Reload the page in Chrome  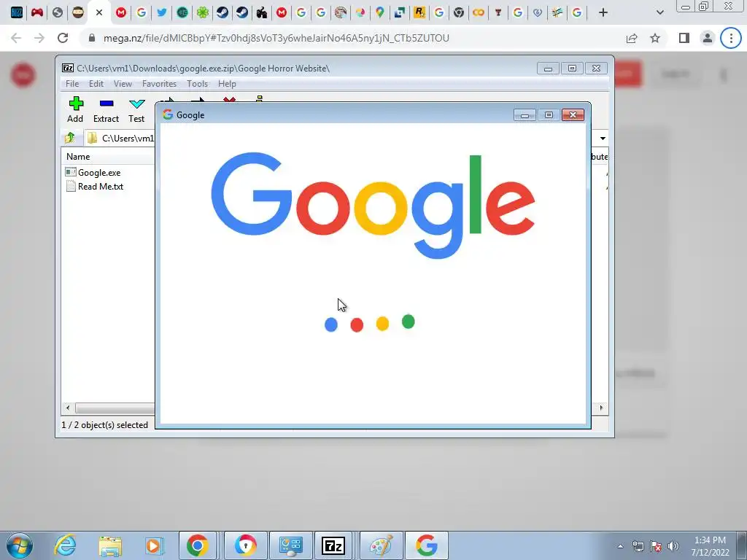(63, 38)
